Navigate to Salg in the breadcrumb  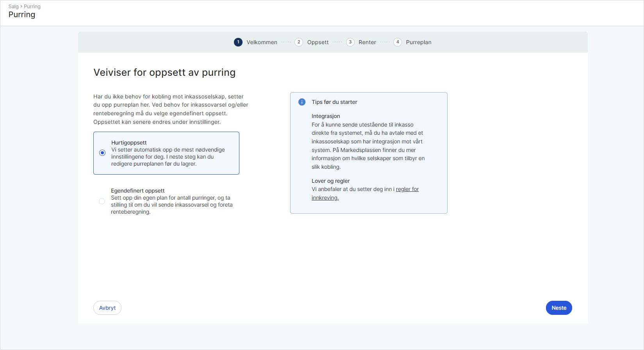13,6
